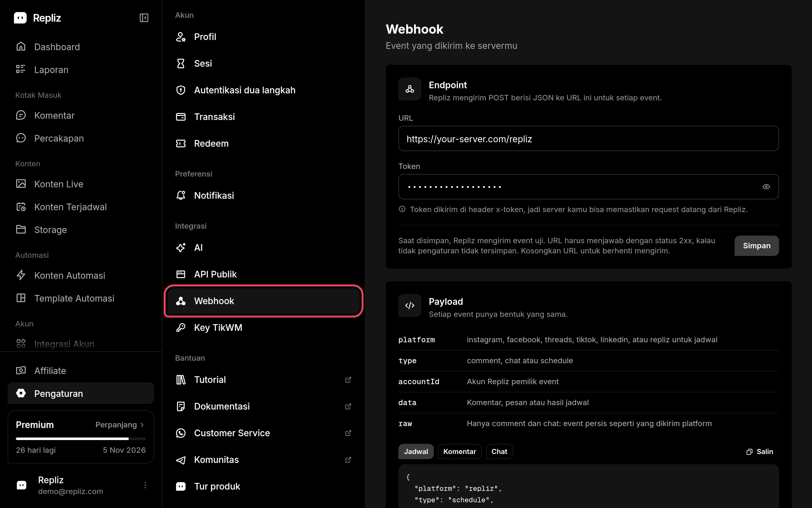
Task: Open Redeem settings page
Action: coord(263,144)
